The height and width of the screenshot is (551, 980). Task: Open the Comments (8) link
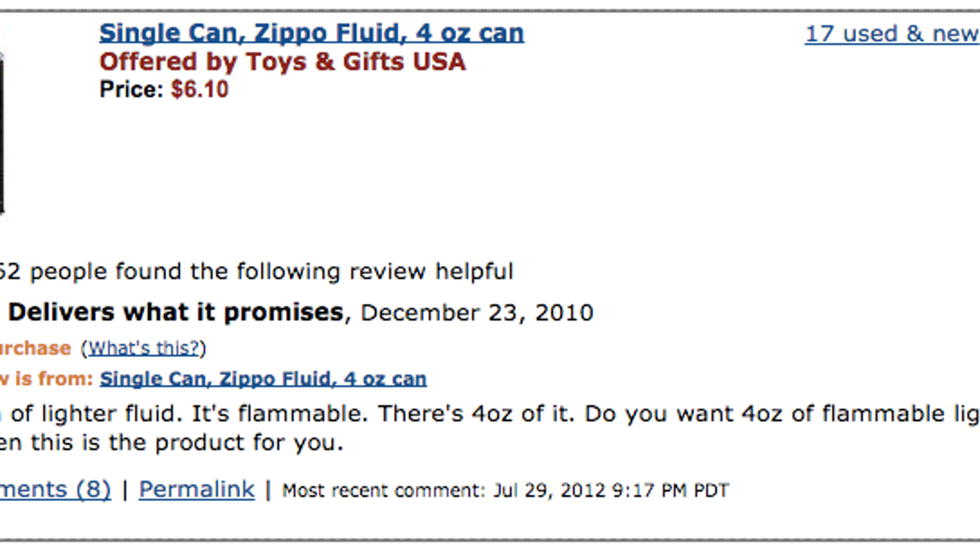(55, 489)
